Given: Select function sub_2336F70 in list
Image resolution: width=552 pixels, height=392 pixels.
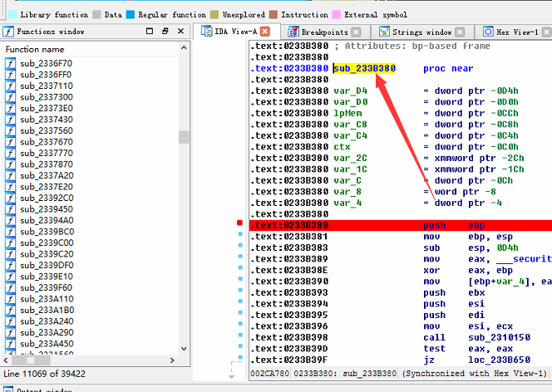Looking at the screenshot, I should coord(46,63).
